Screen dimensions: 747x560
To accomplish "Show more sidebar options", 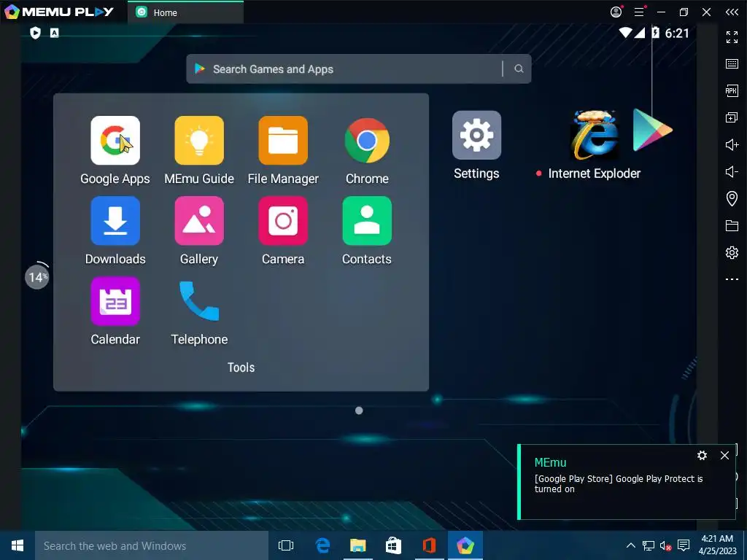I will click(x=732, y=279).
